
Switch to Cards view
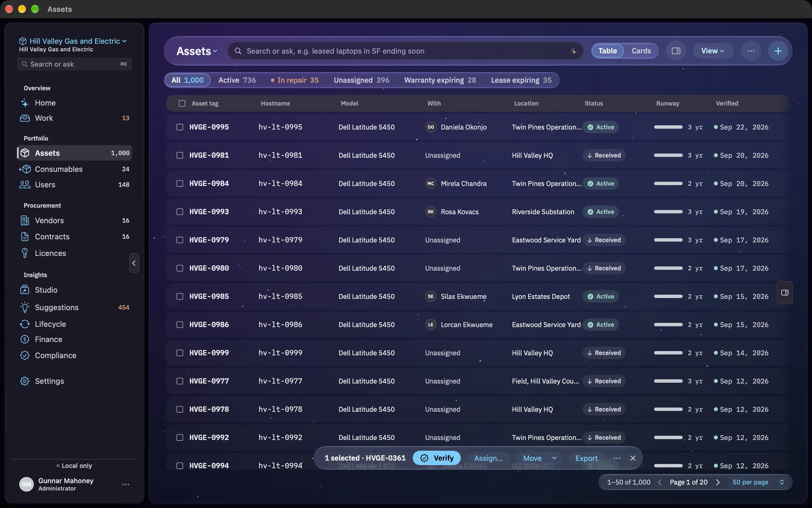[x=641, y=51]
